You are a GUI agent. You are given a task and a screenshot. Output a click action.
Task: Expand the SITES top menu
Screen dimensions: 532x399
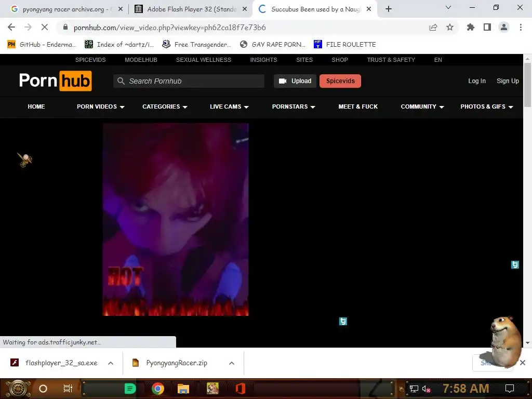pos(304,60)
